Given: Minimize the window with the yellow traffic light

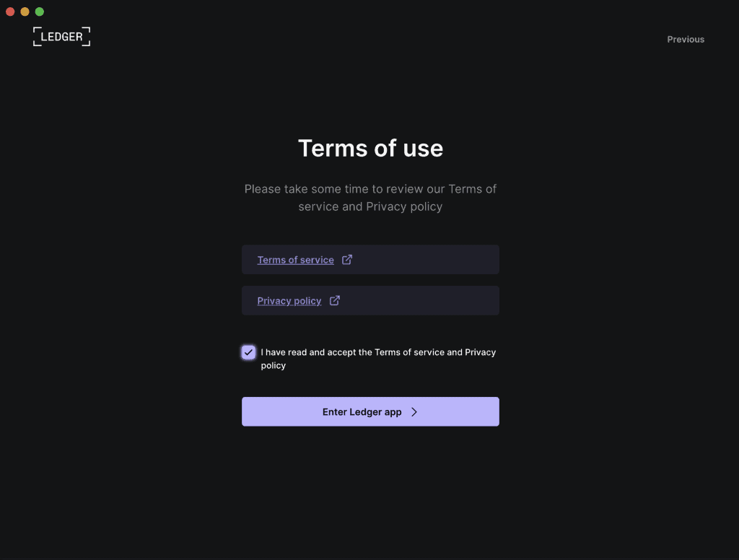Looking at the screenshot, I should coord(25,11).
